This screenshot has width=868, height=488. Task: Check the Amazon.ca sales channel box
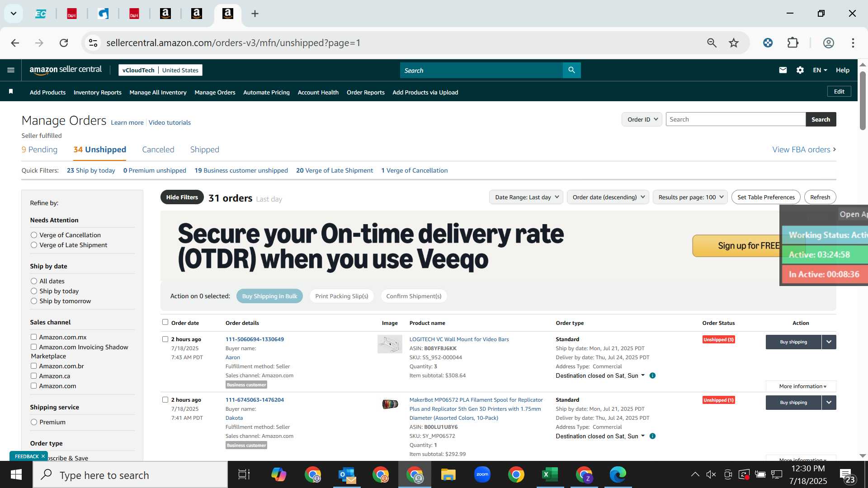pos(33,376)
